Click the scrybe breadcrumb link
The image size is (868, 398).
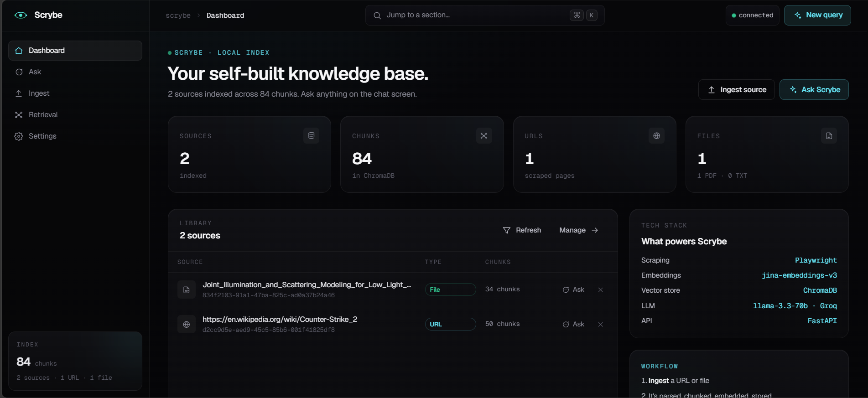178,16
